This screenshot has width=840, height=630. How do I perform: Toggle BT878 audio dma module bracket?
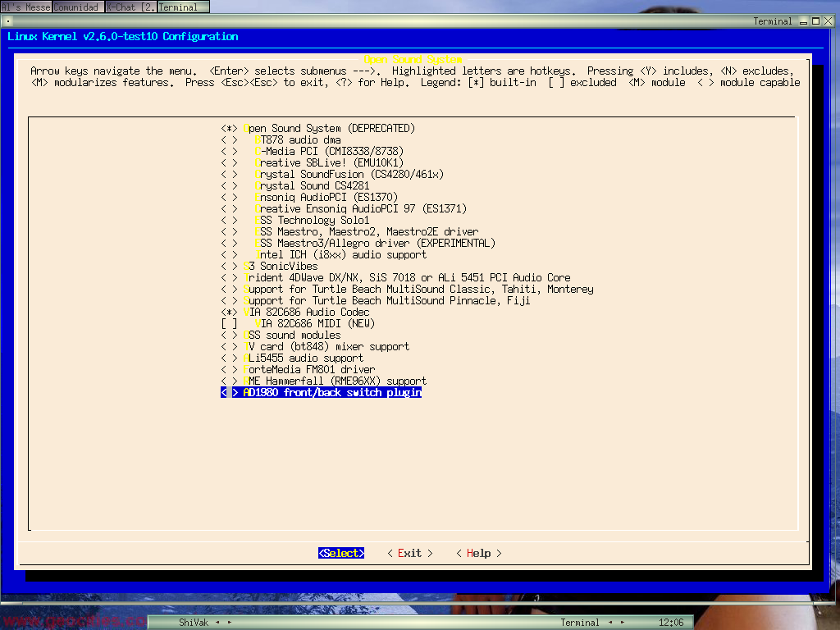click(230, 139)
